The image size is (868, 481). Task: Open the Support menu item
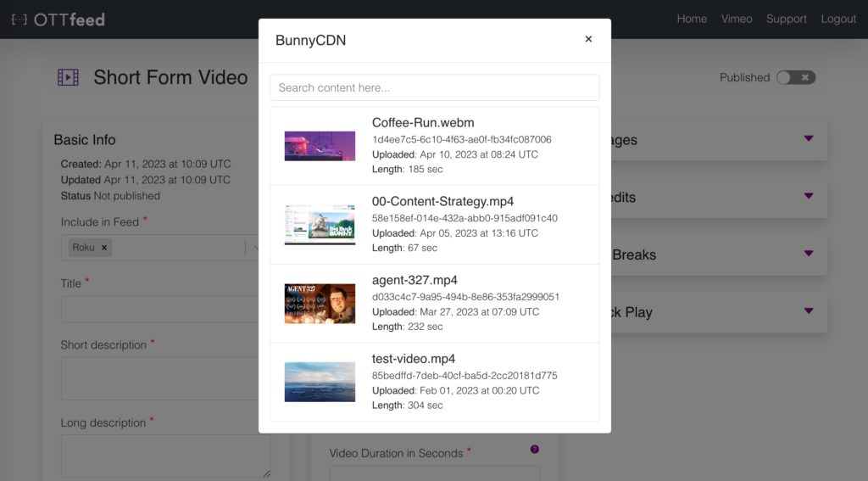click(787, 19)
